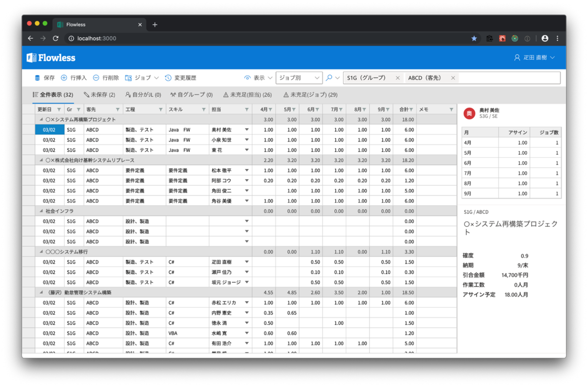Open a new browser tab
This screenshot has width=588, height=387.
[x=155, y=25]
